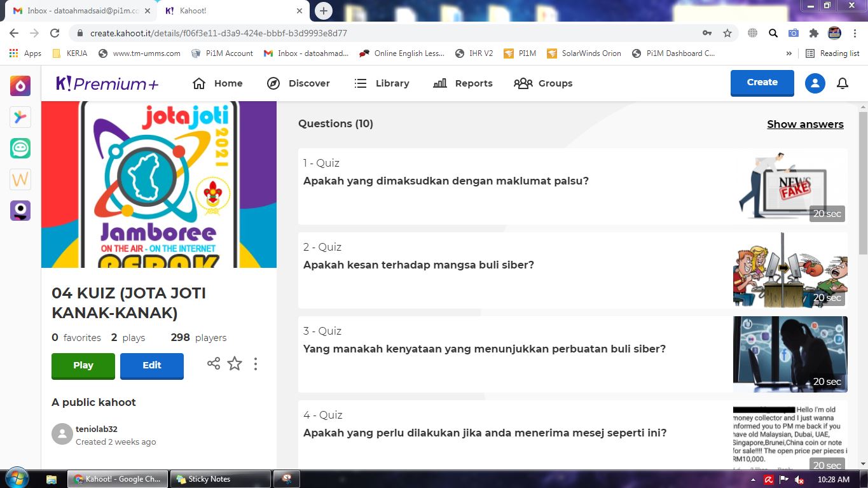Open the notifications bell icon
This screenshot has width=868, height=488.
pyautogui.click(x=843, y=83)
